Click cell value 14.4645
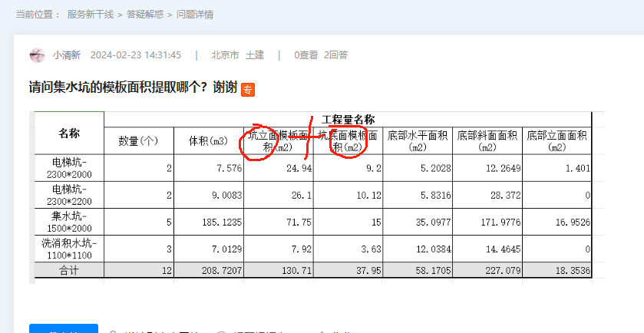The width and height of the screenshot is (644, 333). [x=487, y=249]
